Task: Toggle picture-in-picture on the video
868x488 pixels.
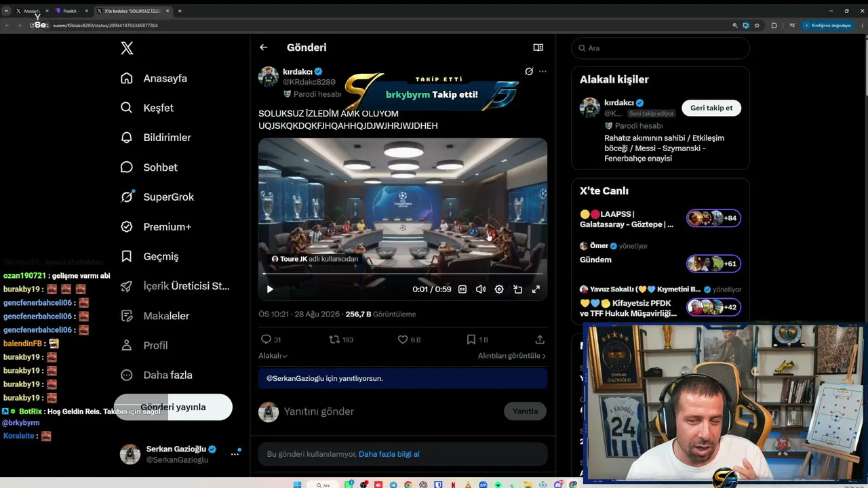Action: [x=517, y=289]
